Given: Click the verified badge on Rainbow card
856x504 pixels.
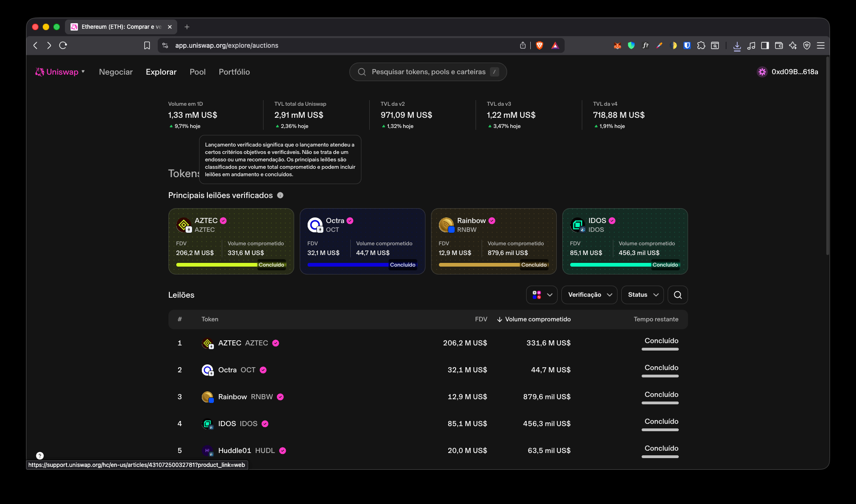Looking at the screenshot, I should 492,221.
